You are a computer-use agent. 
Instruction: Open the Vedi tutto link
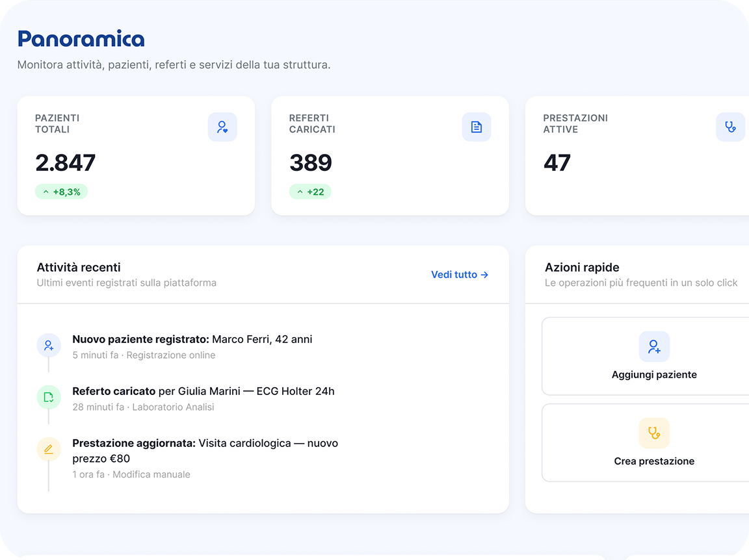pyautogui.click(x=460, y=275)
